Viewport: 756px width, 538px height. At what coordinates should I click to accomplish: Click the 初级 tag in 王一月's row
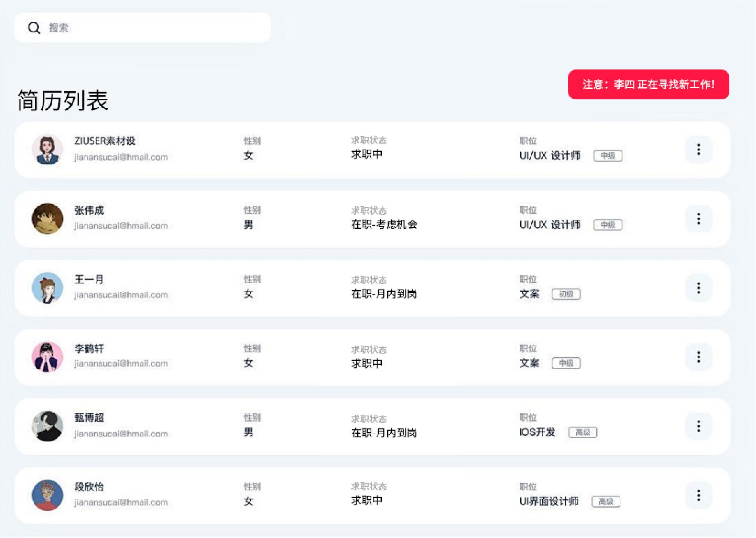(x=566, y=294)
